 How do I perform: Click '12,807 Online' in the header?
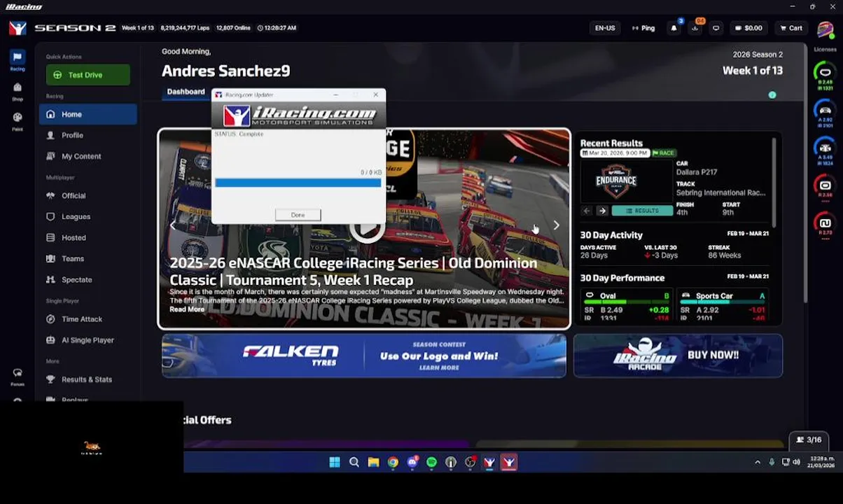point(233,28)
